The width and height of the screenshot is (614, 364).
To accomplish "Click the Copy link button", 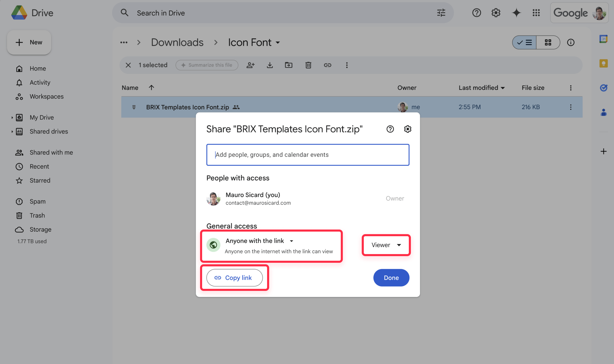I will [235, 278].
